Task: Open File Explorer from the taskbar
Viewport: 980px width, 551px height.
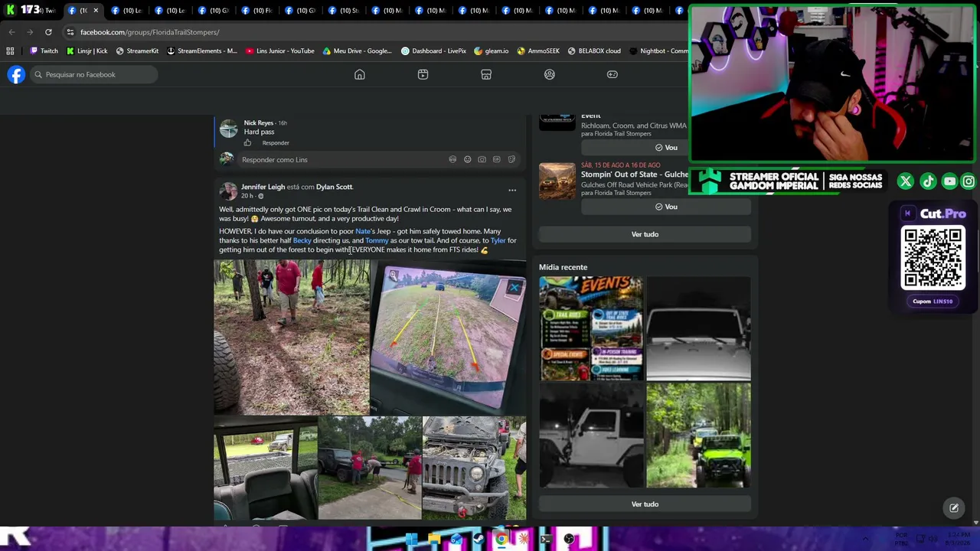Action: pyautogui.click(x=434, y=540)
